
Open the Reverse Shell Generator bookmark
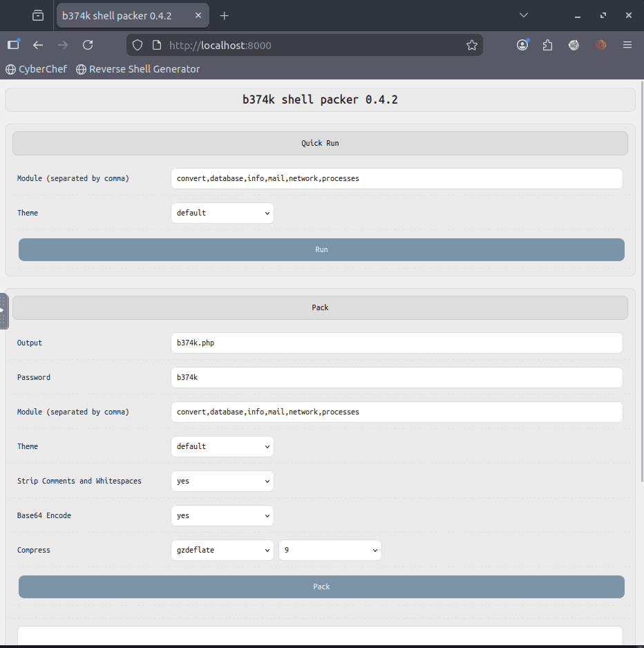(x=138, y=69)
